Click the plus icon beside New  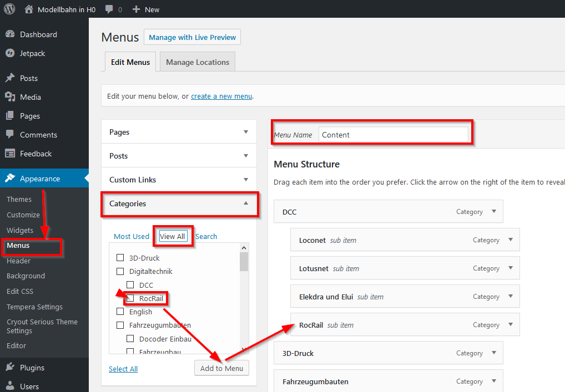[x=136, y=9]
